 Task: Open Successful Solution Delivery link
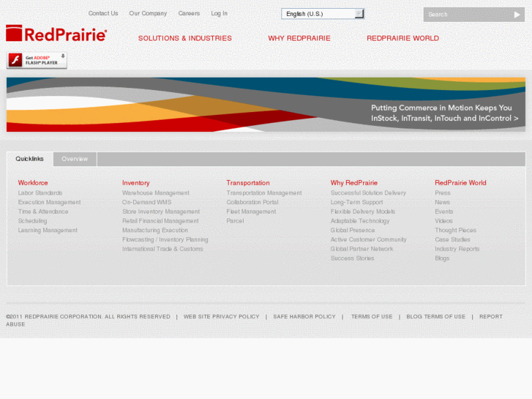coord(368,193)
